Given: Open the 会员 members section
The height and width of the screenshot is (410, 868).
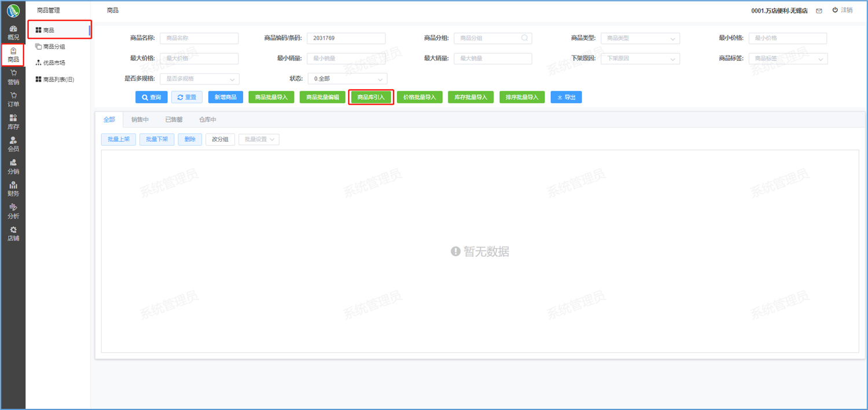Looking at the screenshot, I should click(13, 145).
